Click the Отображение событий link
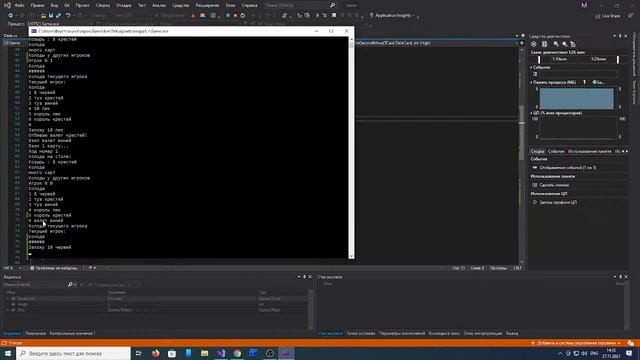Image resolution: width=640 pixels, height=360 pixels. [x=567, y=168]
